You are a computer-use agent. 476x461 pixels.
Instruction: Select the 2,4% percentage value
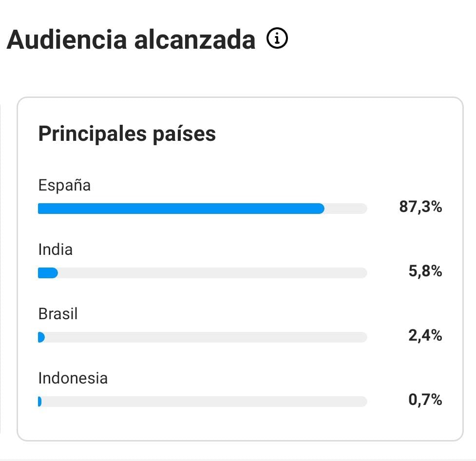point(425,336)
